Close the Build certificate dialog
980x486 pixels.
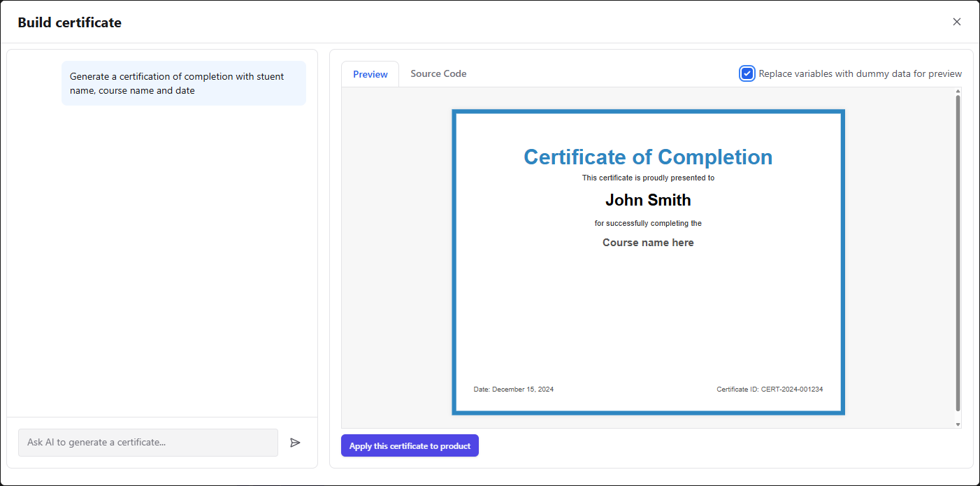click(x=957, y=22)
